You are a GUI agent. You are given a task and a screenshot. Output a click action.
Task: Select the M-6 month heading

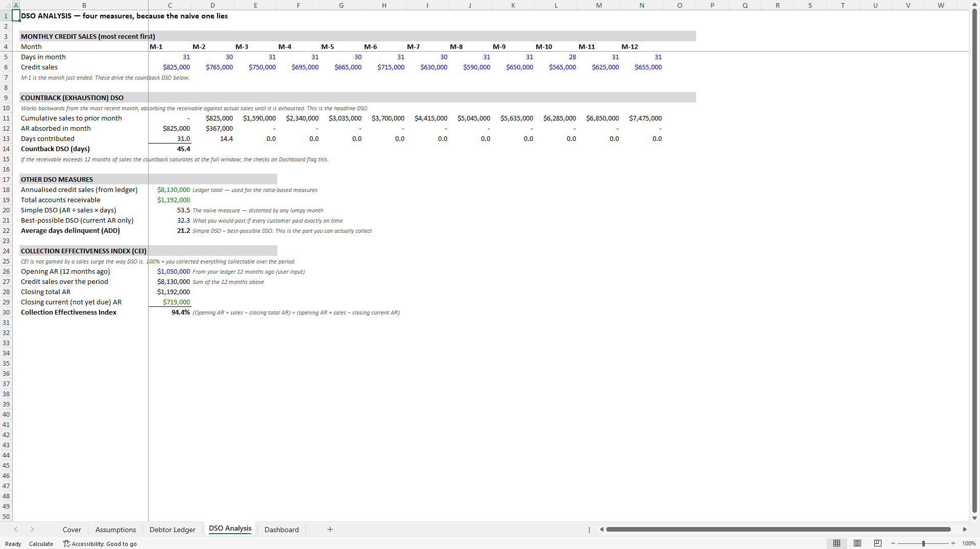384,46
